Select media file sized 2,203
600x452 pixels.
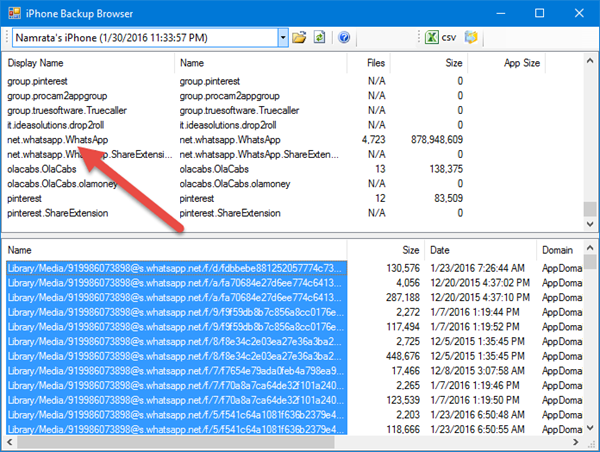(176, 415)
